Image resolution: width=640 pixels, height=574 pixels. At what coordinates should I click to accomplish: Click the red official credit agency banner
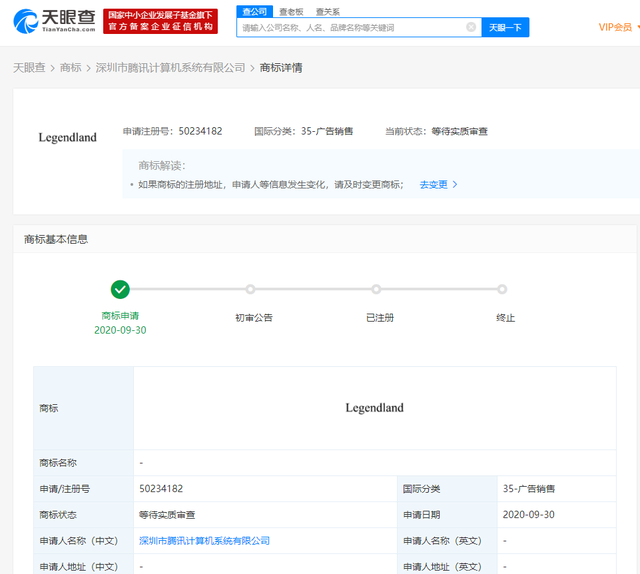pos(160,21)
